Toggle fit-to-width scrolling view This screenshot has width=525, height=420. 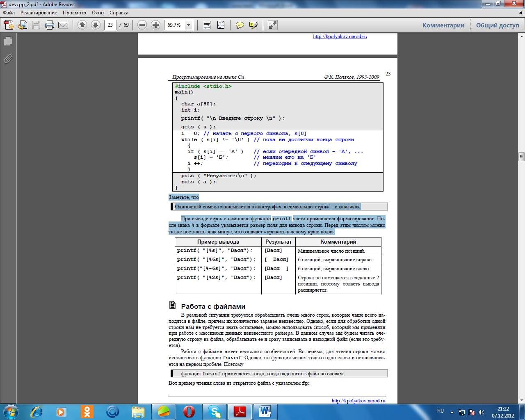207,25
